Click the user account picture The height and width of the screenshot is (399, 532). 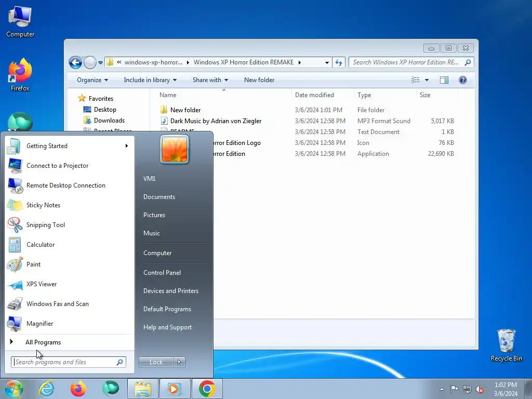(175, 149)
